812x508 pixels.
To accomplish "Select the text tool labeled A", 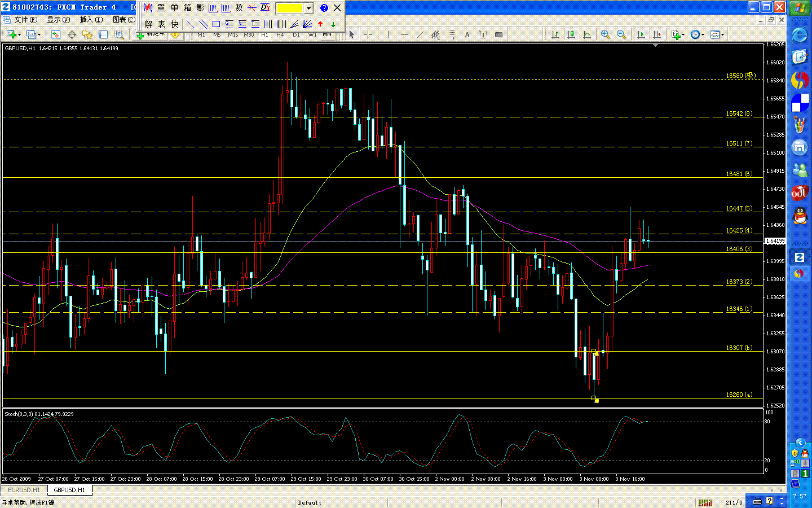I will pyautogui.click(x=467, y=34).
